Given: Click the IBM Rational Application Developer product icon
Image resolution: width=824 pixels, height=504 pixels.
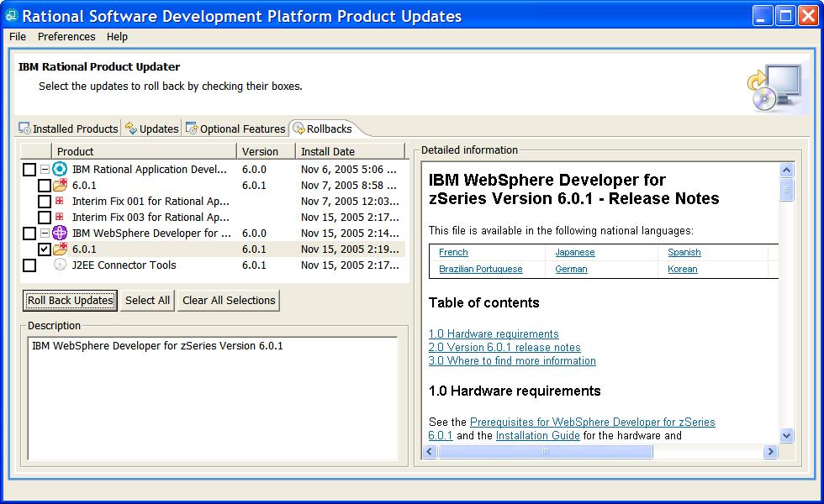Looking at the screenshot, I should click(x=60, y=169).
